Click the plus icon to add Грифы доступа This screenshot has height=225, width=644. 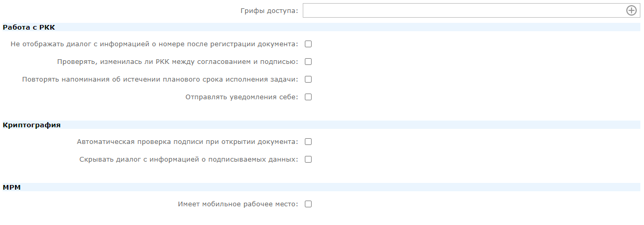(631, 10)
